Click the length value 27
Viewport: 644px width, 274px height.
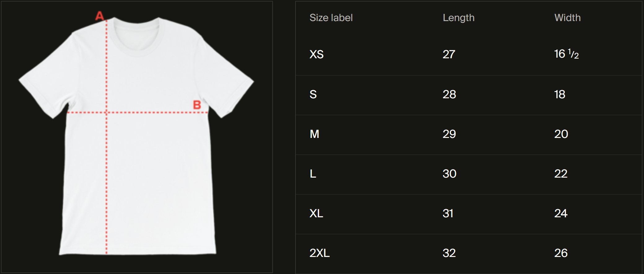449,55
